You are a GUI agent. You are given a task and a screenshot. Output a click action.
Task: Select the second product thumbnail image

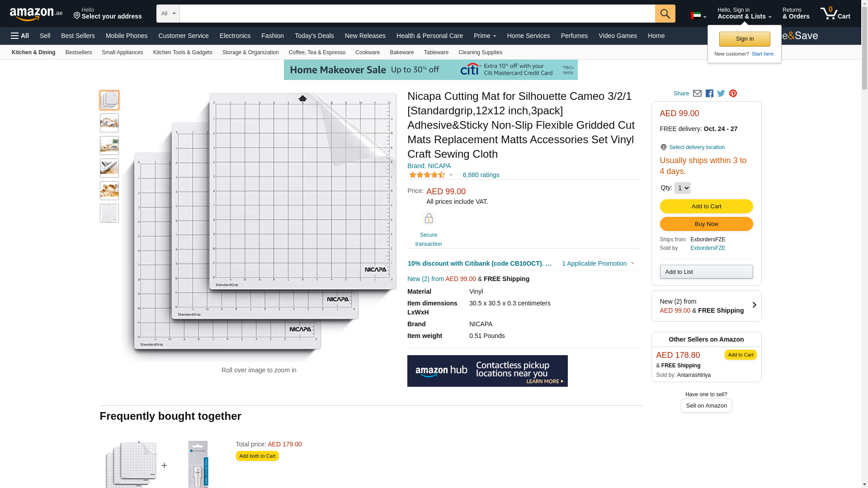tap(109, 123)
